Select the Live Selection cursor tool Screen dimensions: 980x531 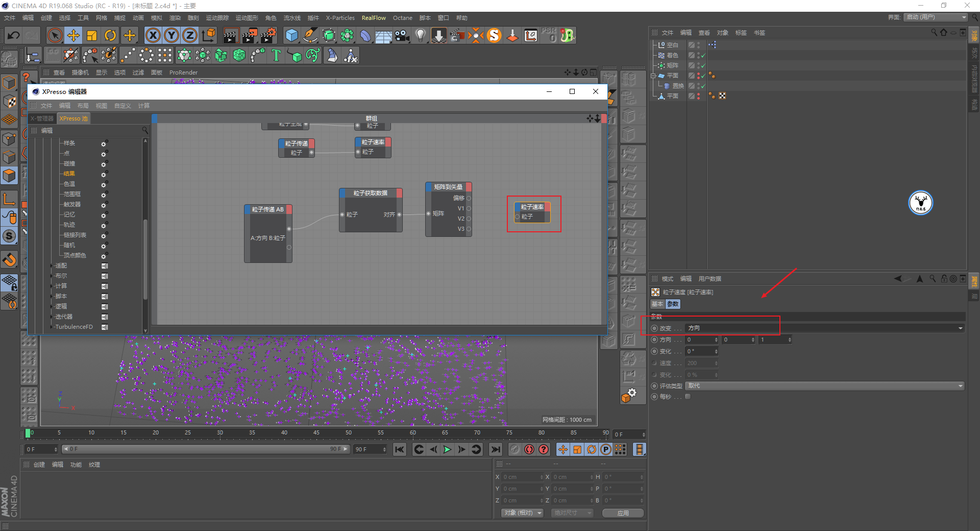click(x=55, y=35)
